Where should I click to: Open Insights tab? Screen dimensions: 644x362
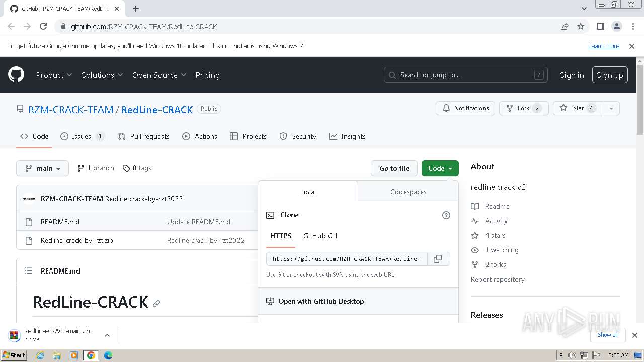[x=347, y=136]
